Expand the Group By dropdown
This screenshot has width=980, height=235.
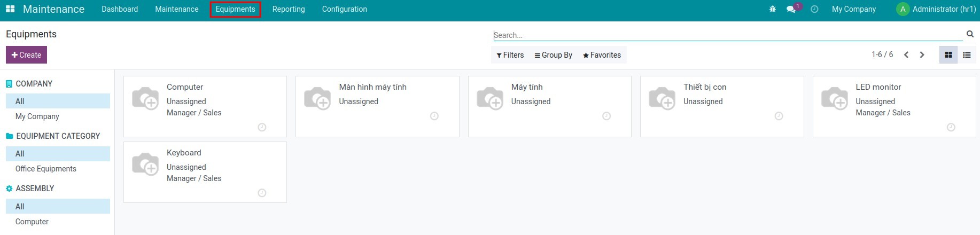(x=553, y=55)
